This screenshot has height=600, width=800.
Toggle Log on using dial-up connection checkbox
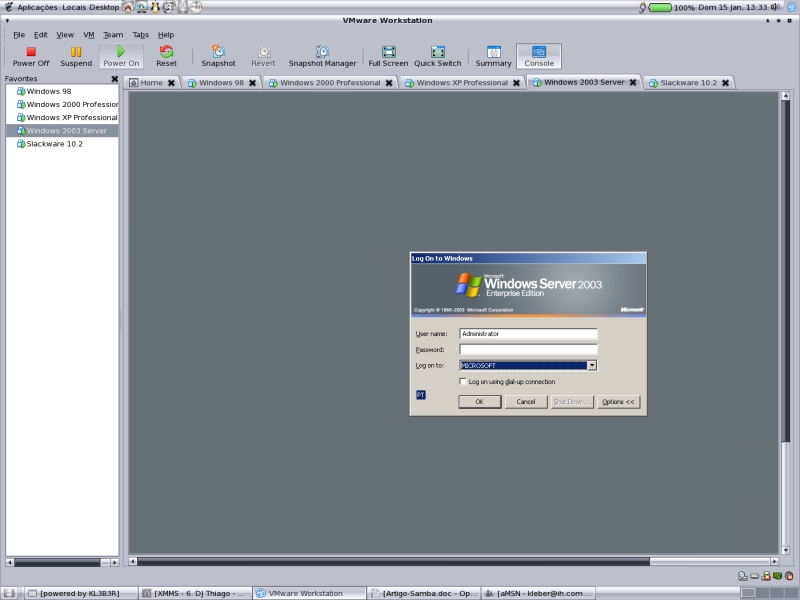coord(463,382)
